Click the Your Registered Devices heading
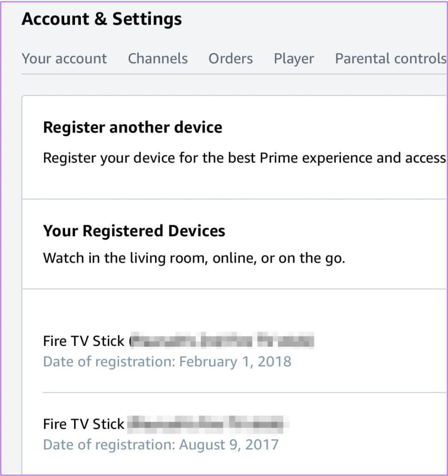Viewport: 448px width, 476px height. (134, 230)
